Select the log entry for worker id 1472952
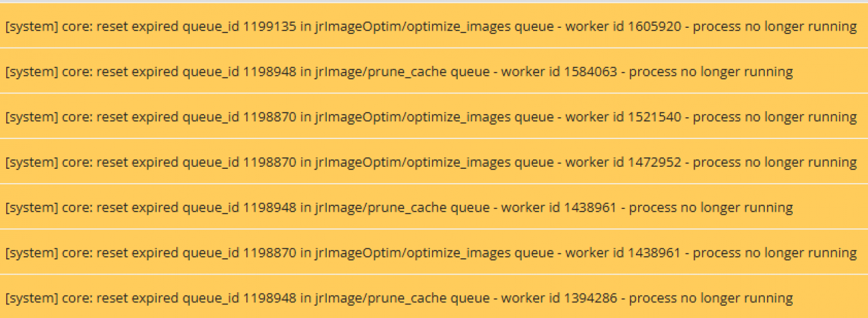Viewport: 868px width, 318px height. pyautogui.click(x=434, y=162)
